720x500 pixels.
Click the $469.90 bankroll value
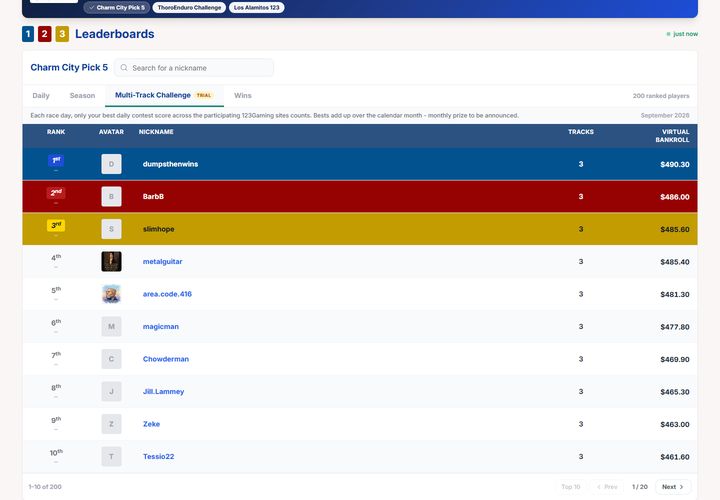click(x=675, y=360)
